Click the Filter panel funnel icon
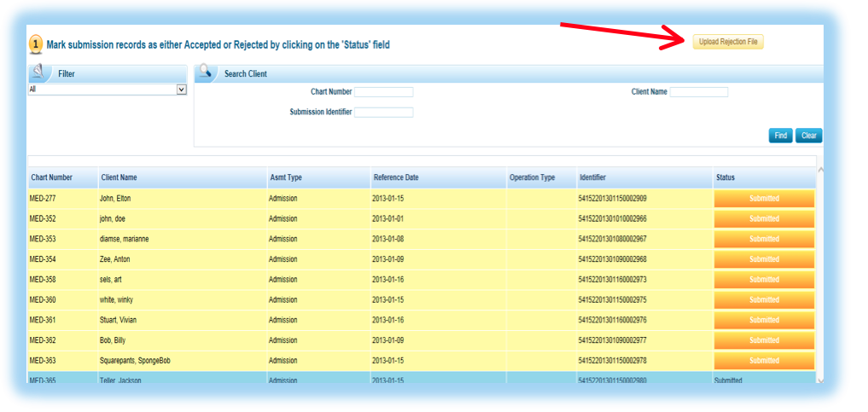 click(x=39, y=73)
